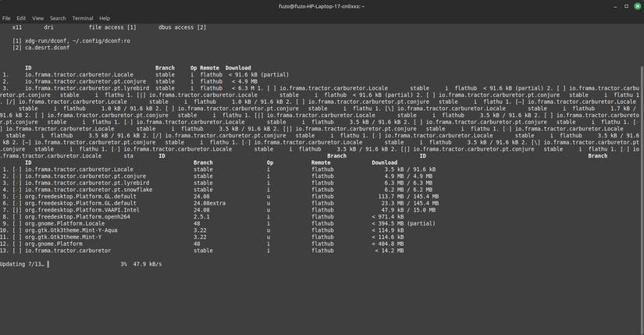Click row 12 org.gnome.Platform text
The width and height of the screenshot is (644, 335).
click(54, 244)
